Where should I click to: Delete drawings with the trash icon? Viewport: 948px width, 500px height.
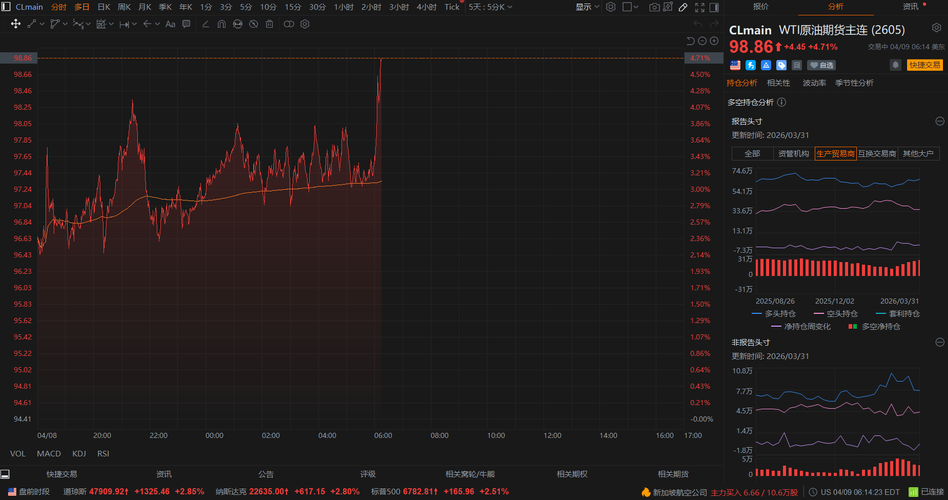pos(270,24)
